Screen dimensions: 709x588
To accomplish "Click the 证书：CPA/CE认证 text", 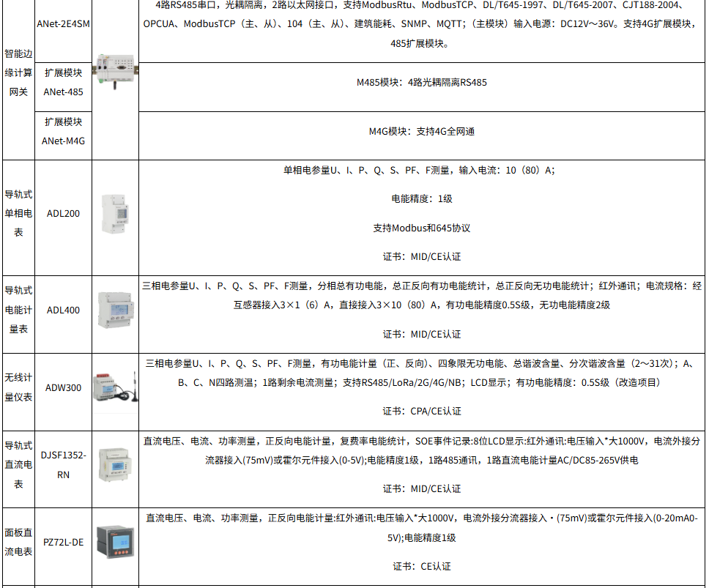I will click(422, 412).
